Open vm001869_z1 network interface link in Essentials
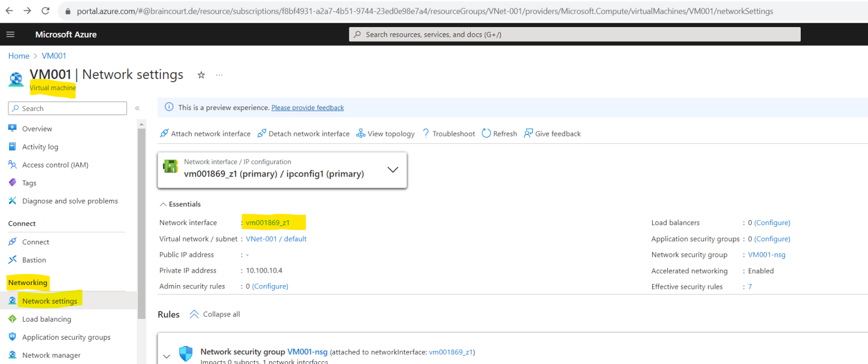 pos(268,222)
